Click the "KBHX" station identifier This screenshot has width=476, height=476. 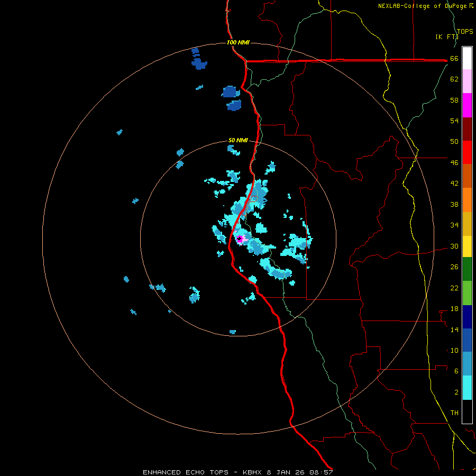[252, 472]
